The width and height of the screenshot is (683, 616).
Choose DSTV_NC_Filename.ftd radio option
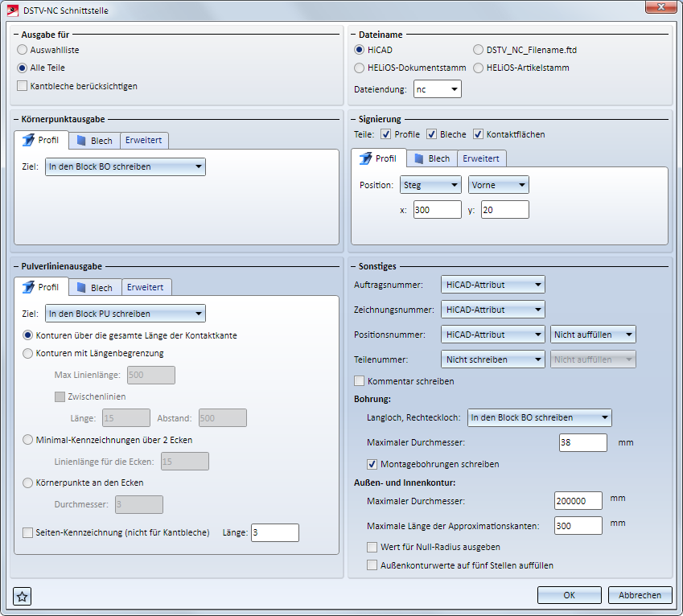[x=479, y=50]
